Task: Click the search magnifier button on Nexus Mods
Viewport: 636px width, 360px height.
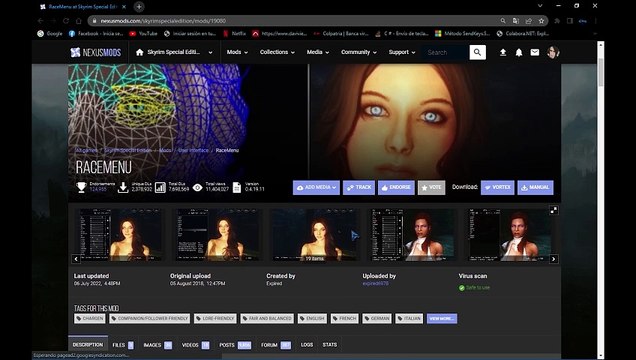Action: [x=477, y=52]
